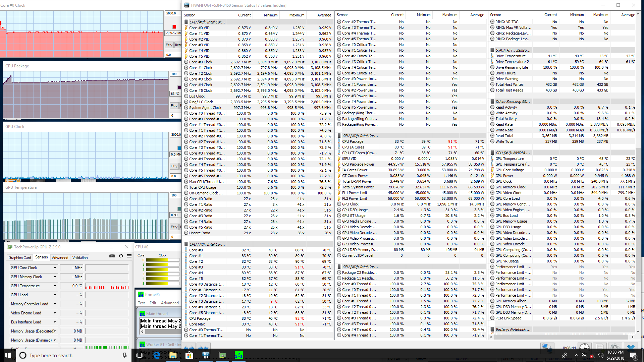Click the red color swatch in Core #0 Clock graph
Image resolution: width=644 pixels, height=362 pixels.
[x=174, y=27]
